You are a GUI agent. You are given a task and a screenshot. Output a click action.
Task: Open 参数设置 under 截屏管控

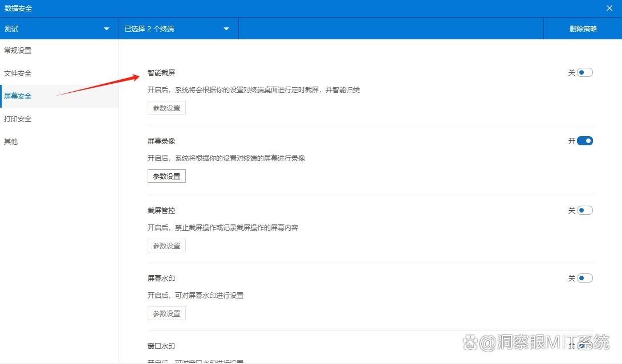pos(166,246)
